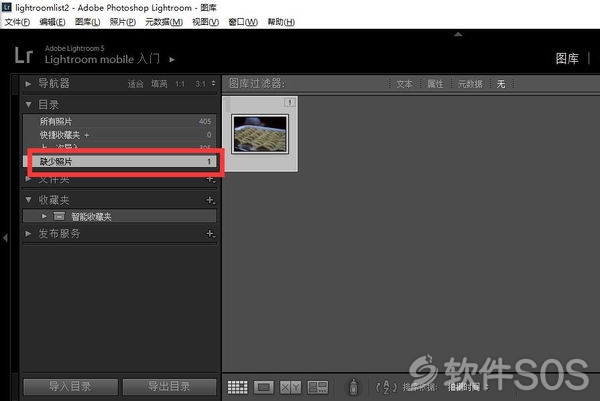Click plus icon on 收藏夹 panel
The image size is (600, 401).
[210, 200]
